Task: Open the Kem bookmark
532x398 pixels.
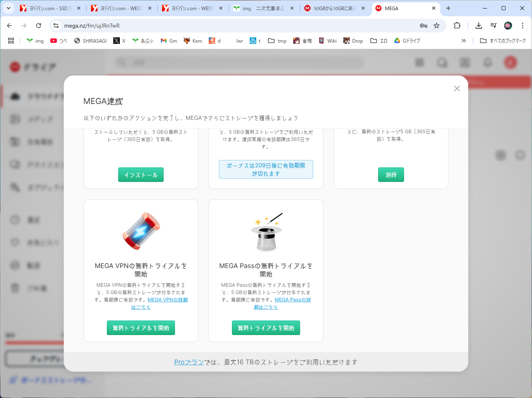Action: (x=193, y=41)
